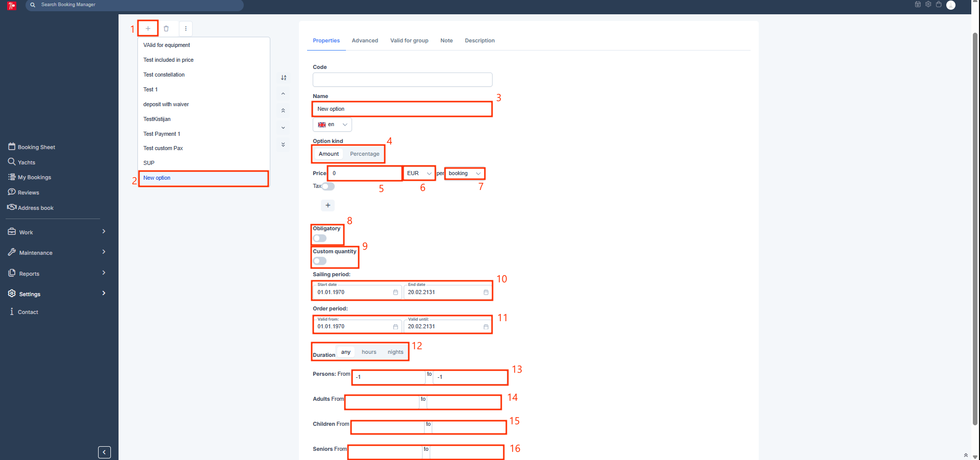Add another price row with the plus button
The height and width of the screenshot is (460, 980).
pos(328,205)
